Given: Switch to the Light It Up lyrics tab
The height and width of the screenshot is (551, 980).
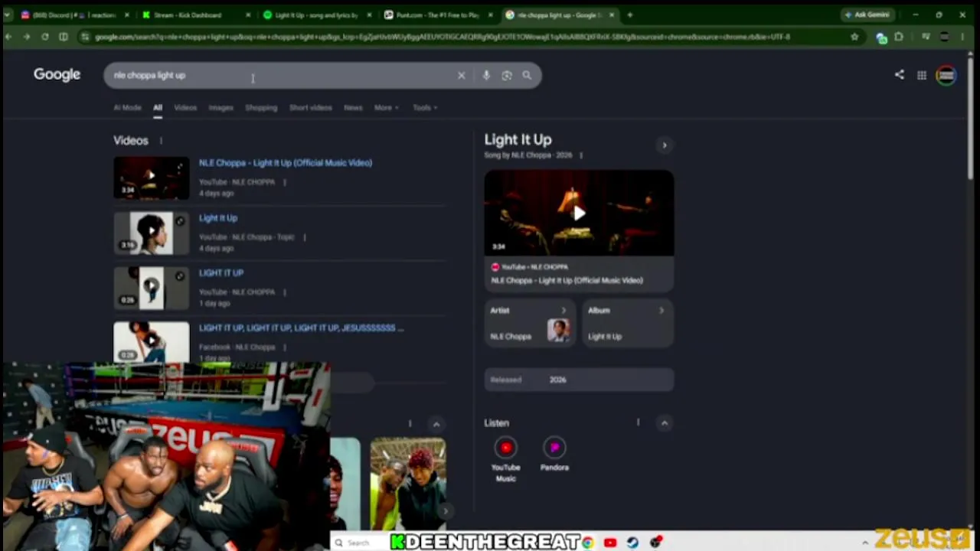Looking at the screenshot, I should pyautogui.click(x=318, y=15).
